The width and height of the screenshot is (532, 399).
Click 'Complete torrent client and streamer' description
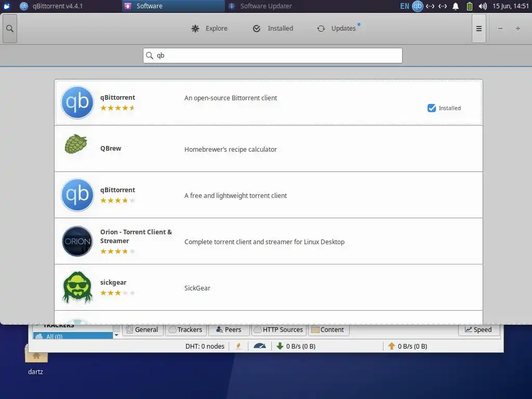tap(264, 242)
